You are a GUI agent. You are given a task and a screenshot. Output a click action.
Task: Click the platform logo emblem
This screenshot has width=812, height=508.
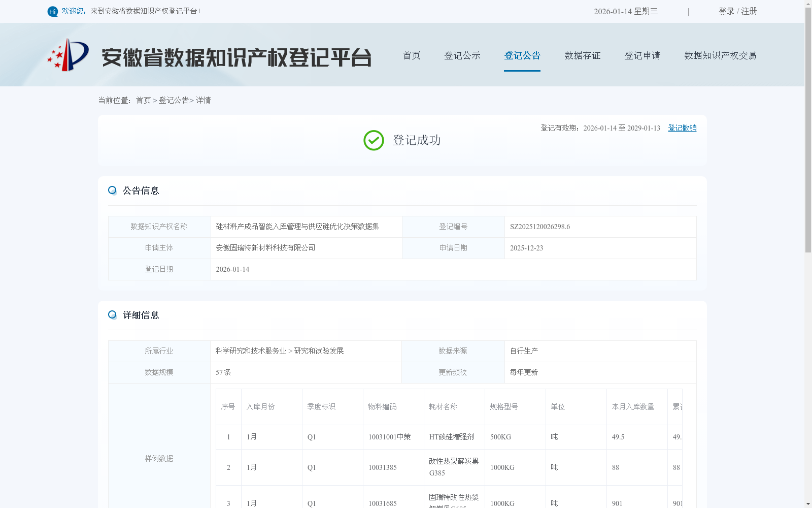pos(68,55)
